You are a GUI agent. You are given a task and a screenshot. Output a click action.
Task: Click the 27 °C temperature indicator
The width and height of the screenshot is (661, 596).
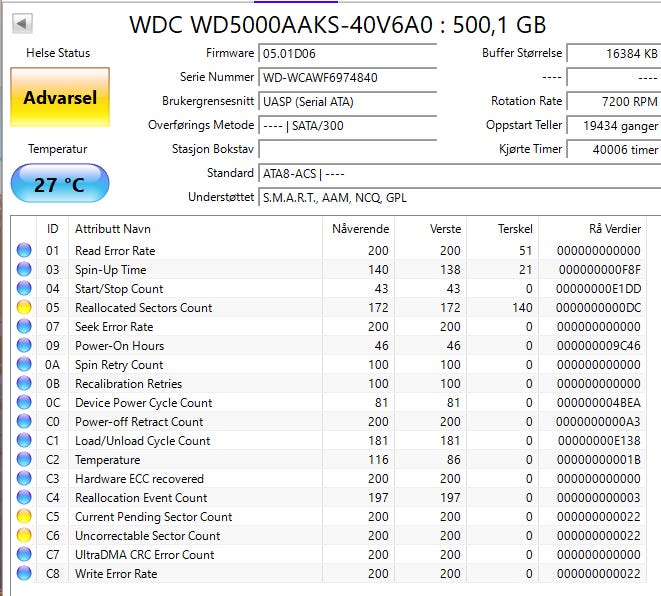60,184
